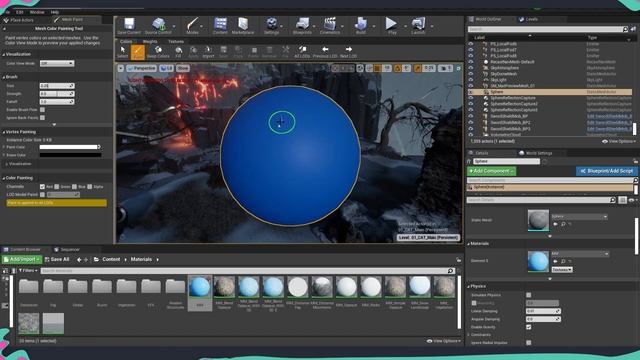Switch to the Textures sub-tab
Screen dimensions: 640x360
[176, 42]
